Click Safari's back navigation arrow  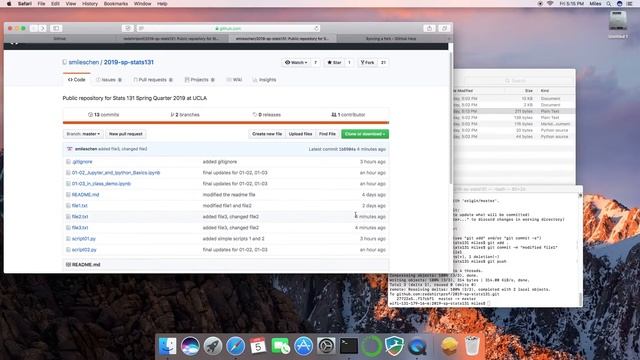[x=33, y=28]
